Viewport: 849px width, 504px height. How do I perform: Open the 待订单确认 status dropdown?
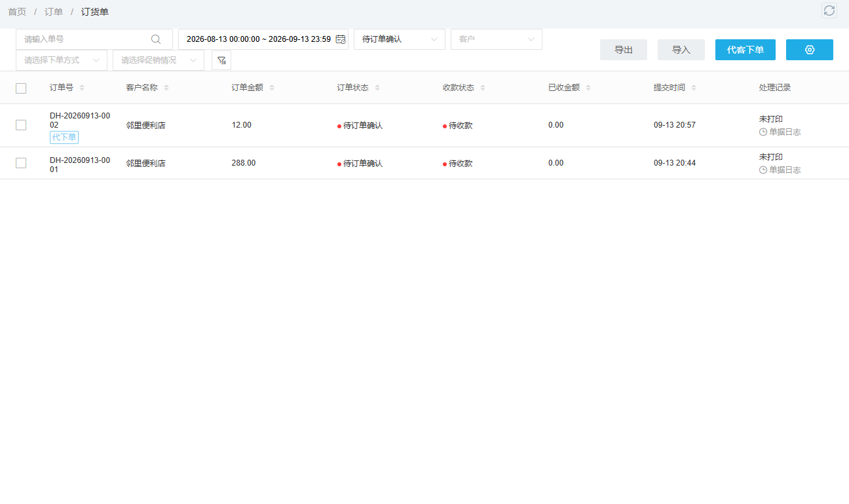tap(400, 39)
